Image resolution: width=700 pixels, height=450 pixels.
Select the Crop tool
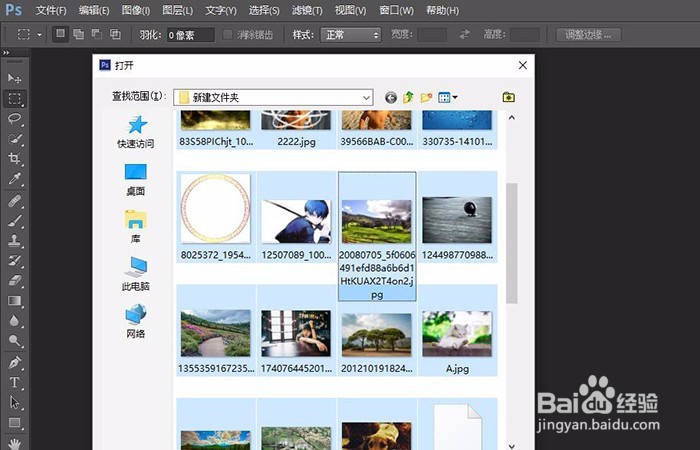click(x=15, y=158)
